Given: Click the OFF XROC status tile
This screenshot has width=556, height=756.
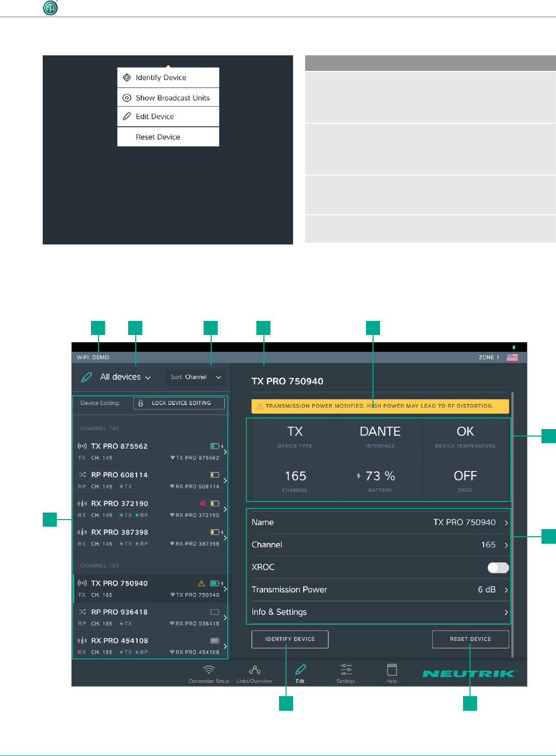Looking at the screenshot, I should 466,480.
